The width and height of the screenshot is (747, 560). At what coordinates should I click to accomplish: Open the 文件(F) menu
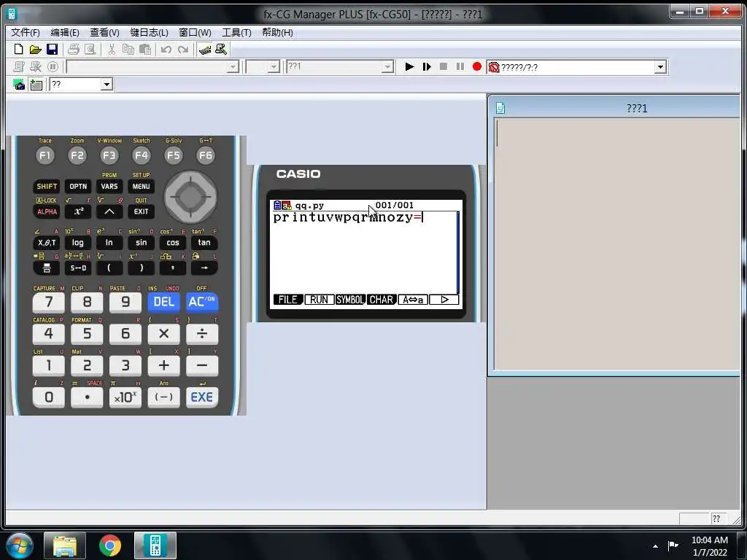tap(26, 32)
